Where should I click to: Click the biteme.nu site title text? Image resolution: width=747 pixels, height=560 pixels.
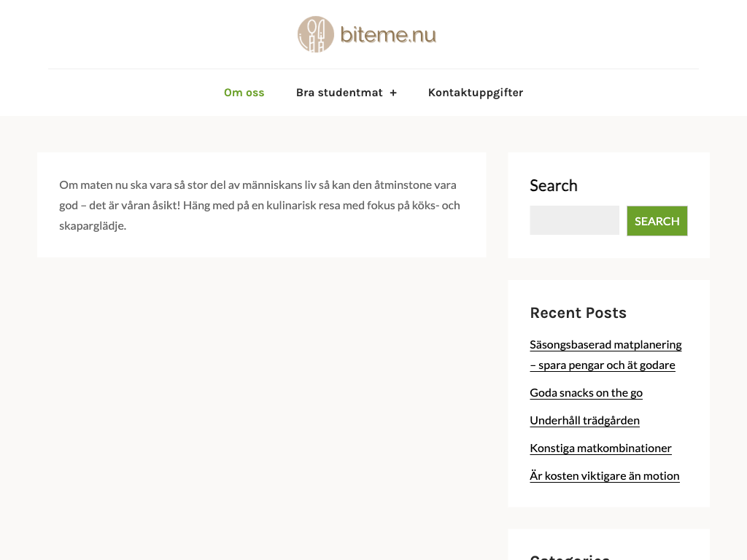click(388, 34)
